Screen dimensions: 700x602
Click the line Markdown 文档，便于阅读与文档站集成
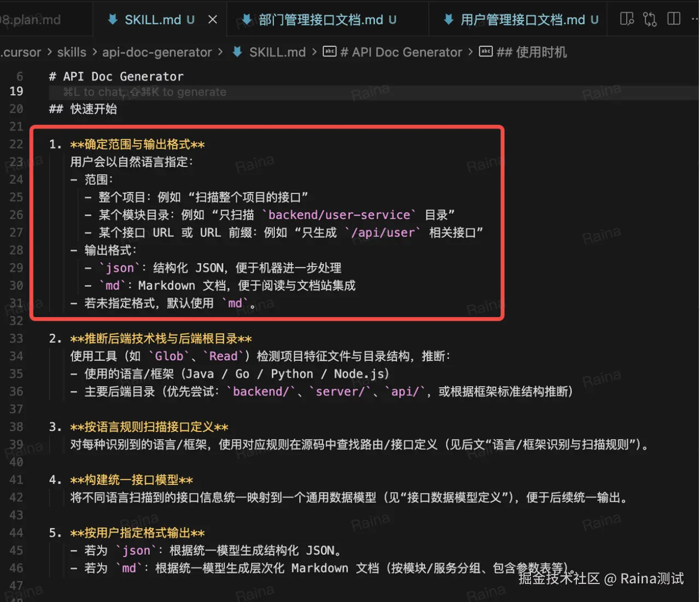click(220, 285)
